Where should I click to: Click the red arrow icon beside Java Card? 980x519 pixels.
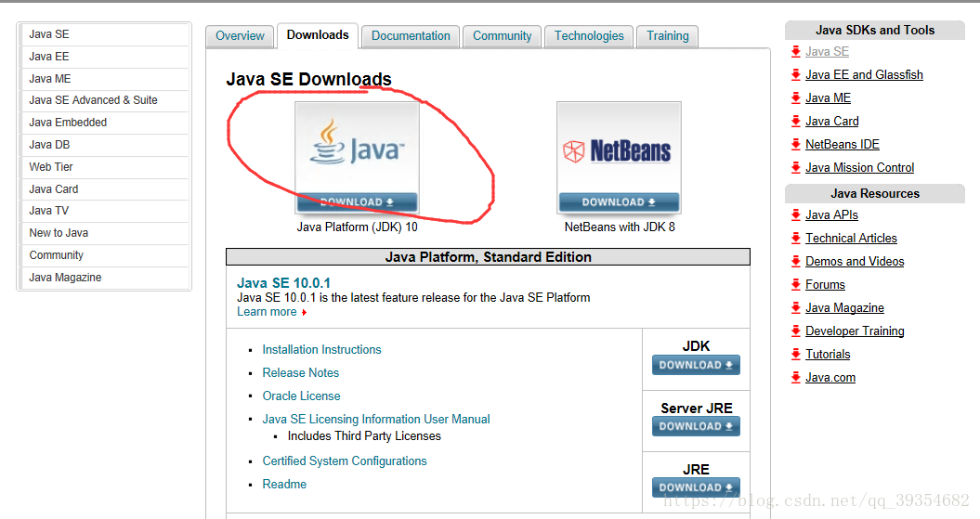796,122
